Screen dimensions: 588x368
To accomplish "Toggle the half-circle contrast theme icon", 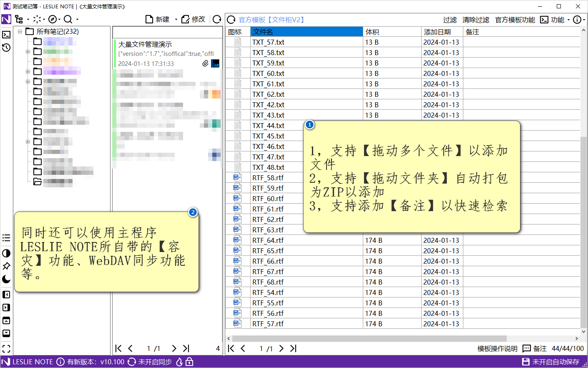I will point(6,253).
